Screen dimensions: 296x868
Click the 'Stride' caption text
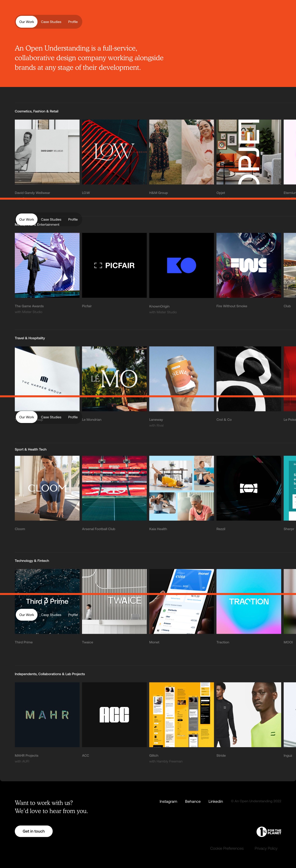(x=221, y=756)
